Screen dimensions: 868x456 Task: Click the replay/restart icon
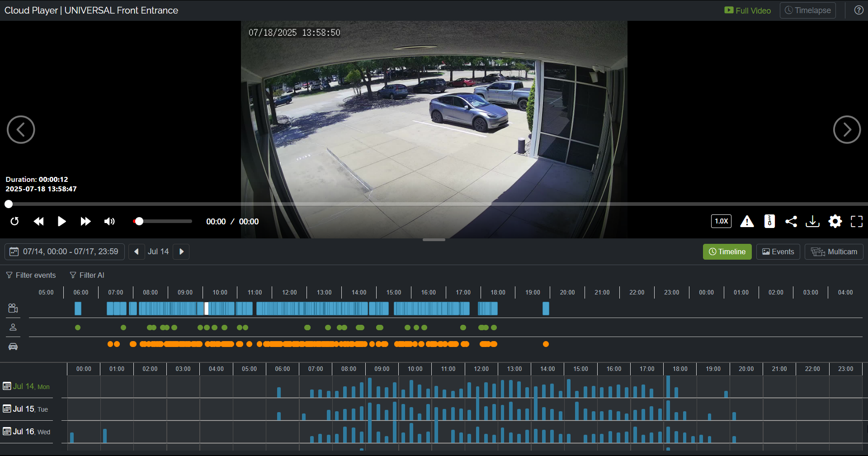14,221
